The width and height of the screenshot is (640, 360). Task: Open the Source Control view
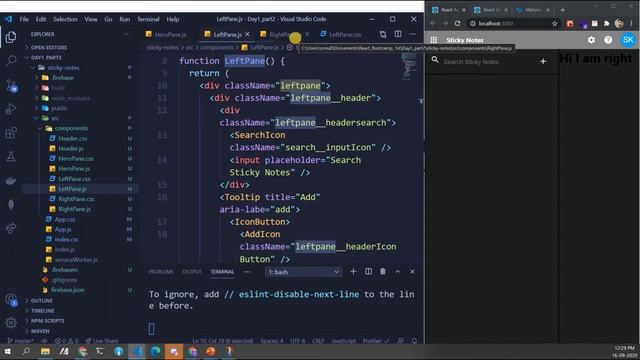(x=11, y=86)
